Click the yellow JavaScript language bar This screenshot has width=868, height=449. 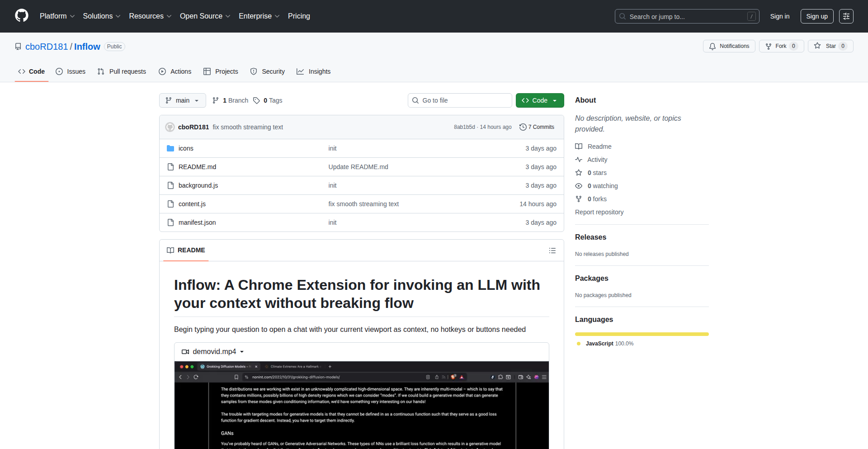642,334
